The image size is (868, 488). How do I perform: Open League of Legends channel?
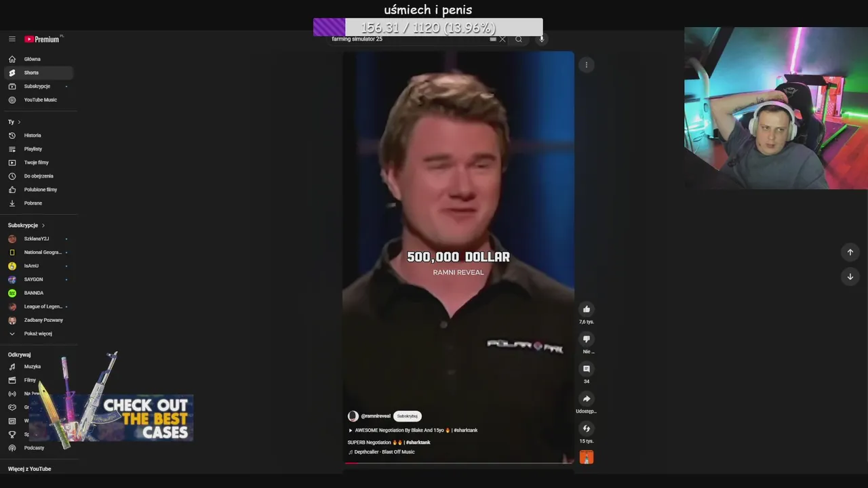click(38, 306)
